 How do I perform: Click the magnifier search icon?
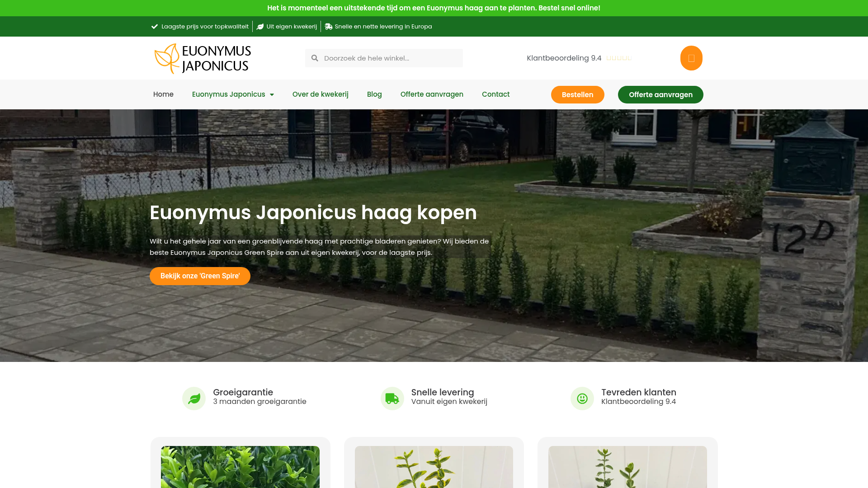pos(315,58)
